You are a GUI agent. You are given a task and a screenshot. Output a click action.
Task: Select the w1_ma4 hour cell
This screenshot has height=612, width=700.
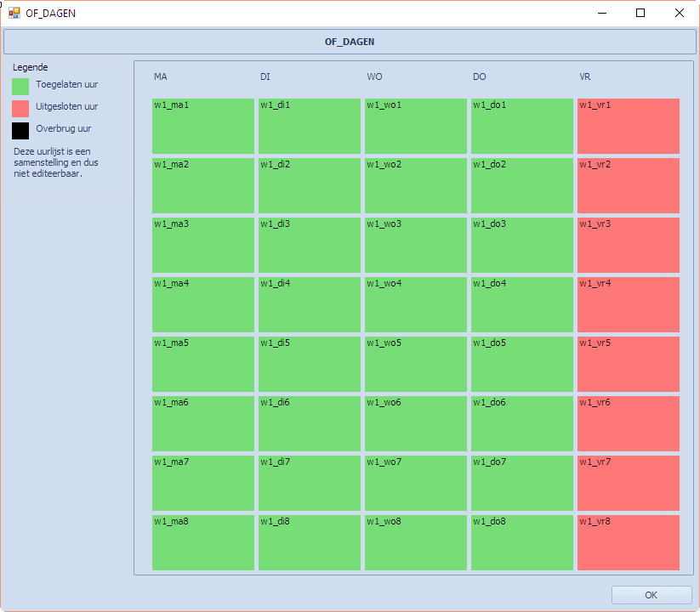pos(203,304)
